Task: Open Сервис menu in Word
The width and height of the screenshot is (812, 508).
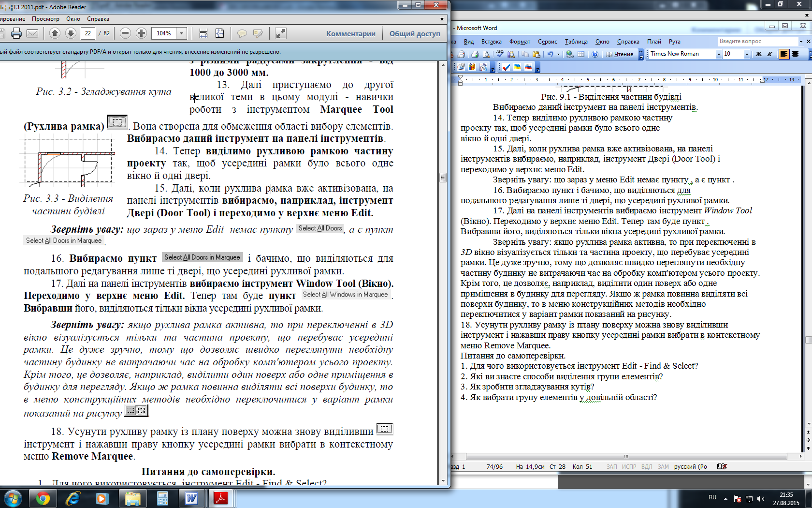Action: (548, 42)
